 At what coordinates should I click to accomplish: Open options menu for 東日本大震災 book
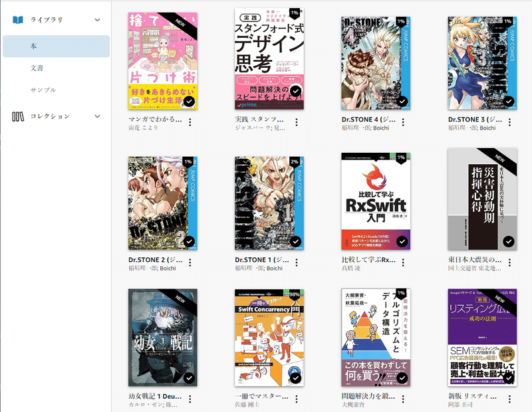509,262
